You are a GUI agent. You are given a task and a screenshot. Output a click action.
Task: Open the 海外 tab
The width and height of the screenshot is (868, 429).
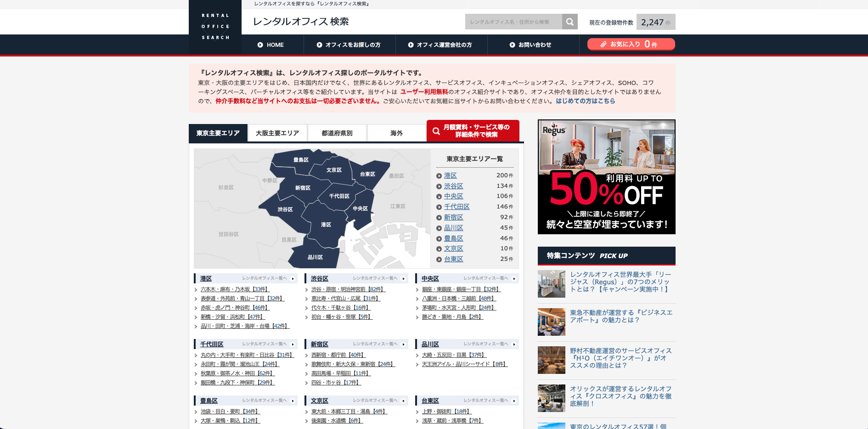point(396,133)
